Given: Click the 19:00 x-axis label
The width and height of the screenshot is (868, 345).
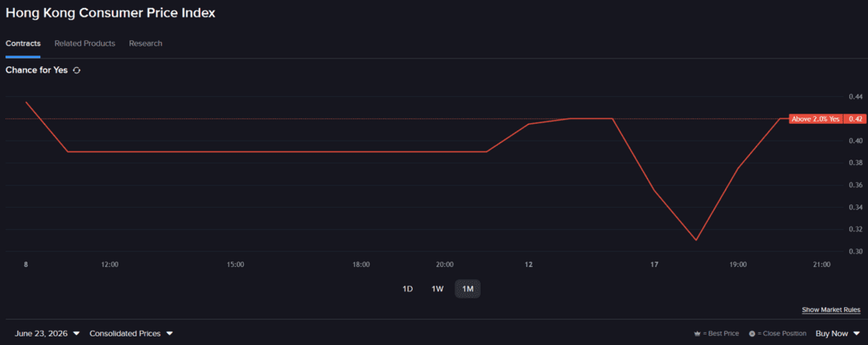Looking at the screenshot, I should 738,264.
